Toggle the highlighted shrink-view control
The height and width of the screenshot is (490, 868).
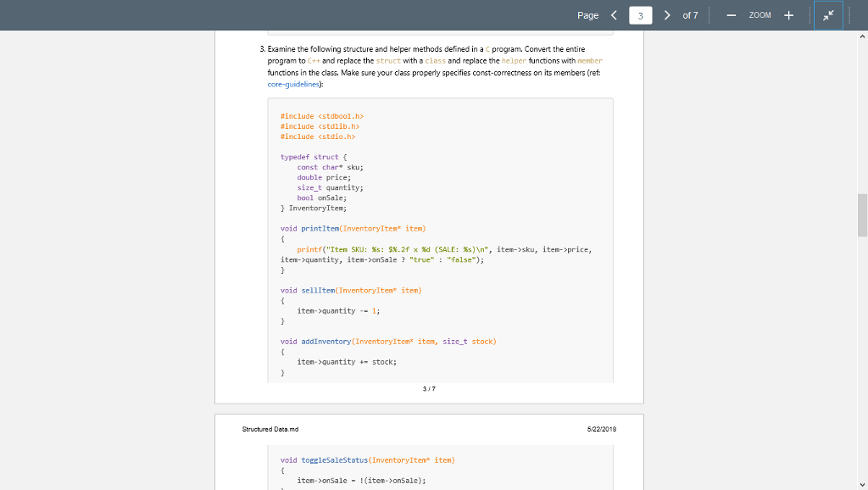(826, 14)
